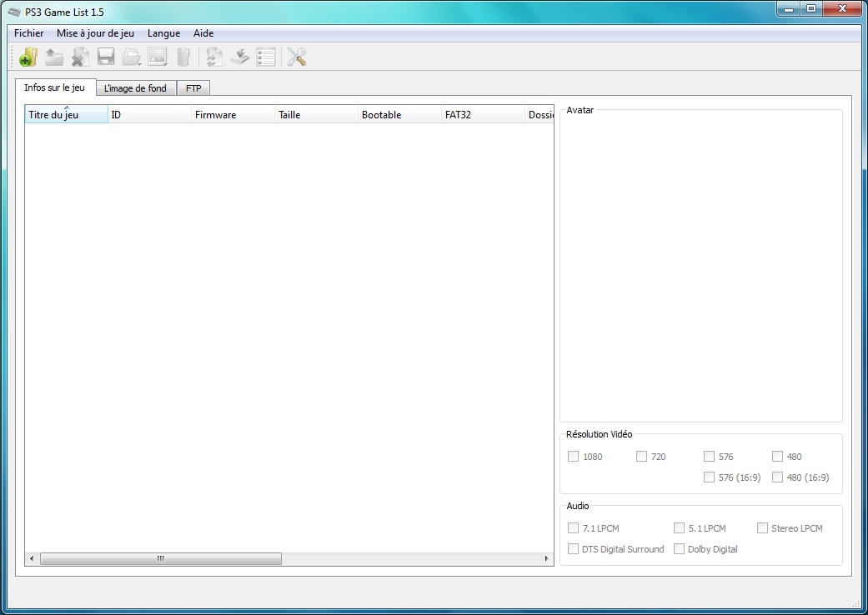This screenshot has width=868, height=615.
Task: Toggle the Dolby Digital checkbox
Action: (x=679, y=548)
